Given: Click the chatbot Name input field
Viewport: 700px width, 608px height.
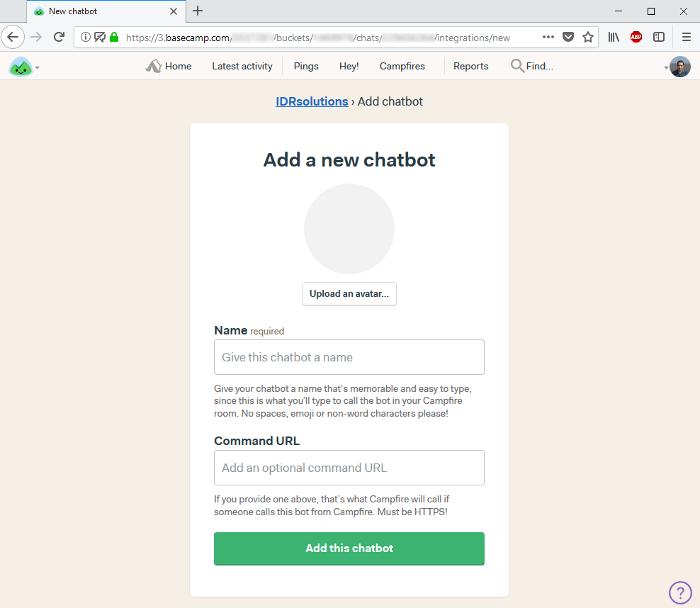Looking at the screenshot, I should coord(349,357).
